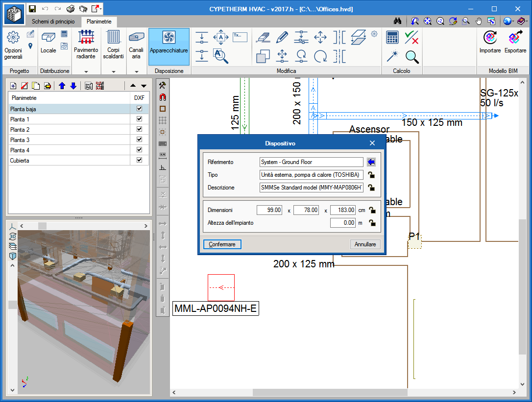This screenshot has width=532, height=402.
Task: Select Planta 3 in floor list
Action: pyautogui.click(x=69, y=140)
